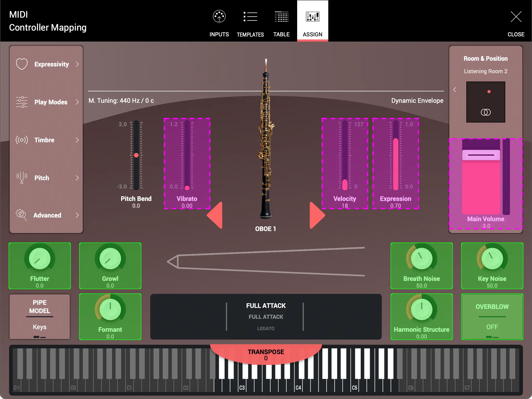Click the right arrow to change instrument
Viewport: 532px width, 399px height.
(317, 215)
